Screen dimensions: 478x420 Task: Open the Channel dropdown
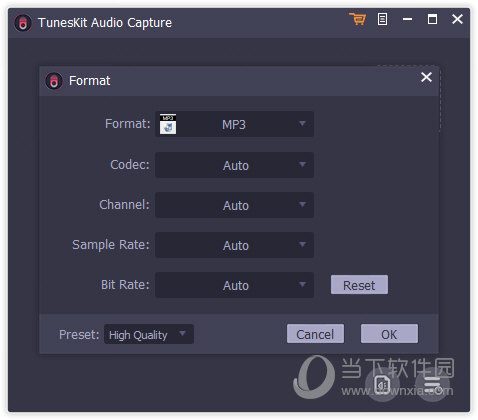pos(234,205)
